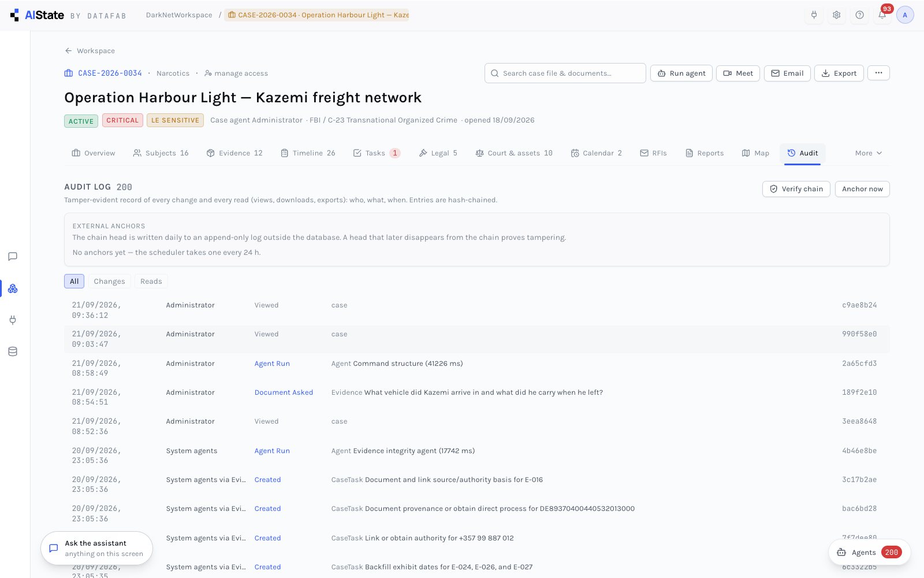
Task: Switch to the Overview tab
Action: 94,153
